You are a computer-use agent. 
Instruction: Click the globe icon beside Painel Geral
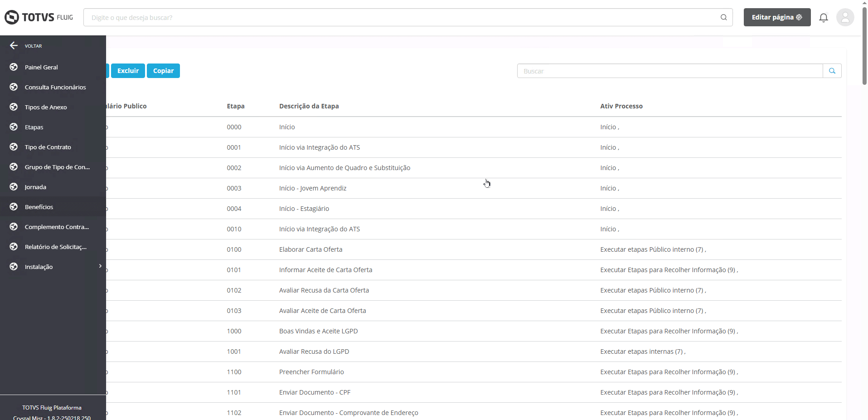point(14,67)
